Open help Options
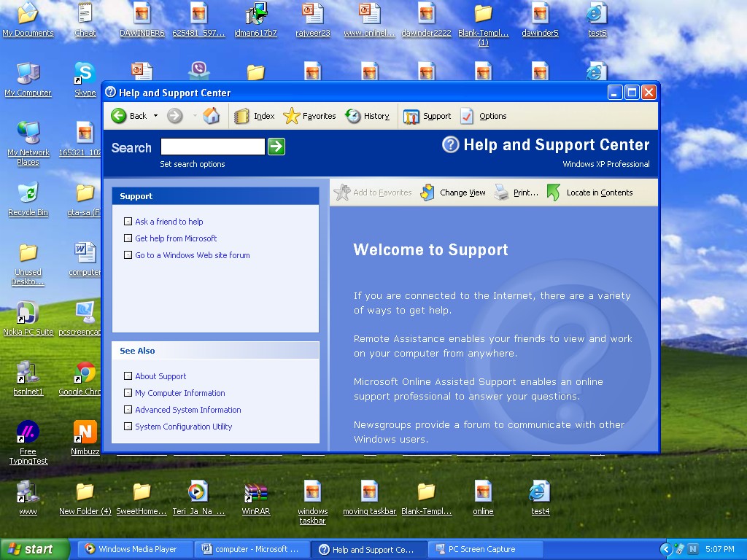The width and height of the screenshot is (747, 560). click(x=484, y=115)
